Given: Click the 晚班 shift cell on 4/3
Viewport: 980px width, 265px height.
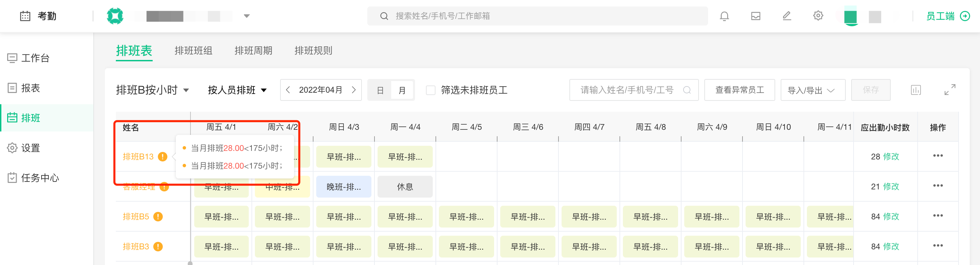Looking at the screenshot, I should click(x=343, y=187).
